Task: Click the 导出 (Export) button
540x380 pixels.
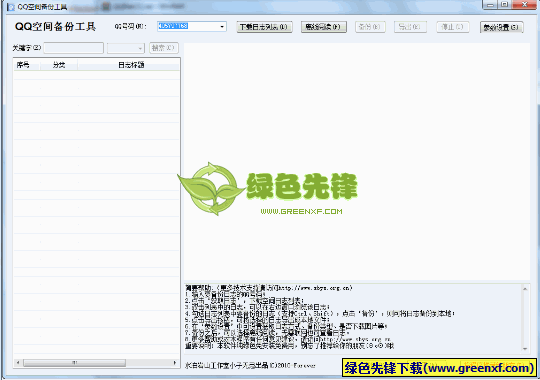Action: (410, 27)
